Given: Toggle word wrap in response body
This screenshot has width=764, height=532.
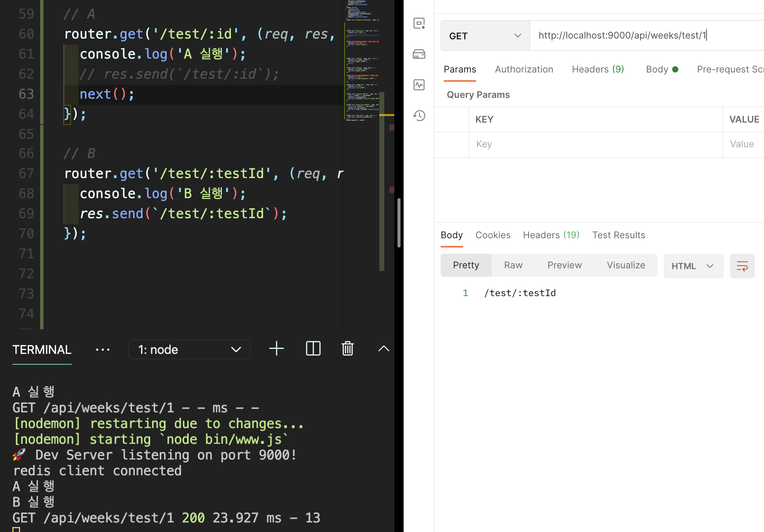Looking at the screenshot, I should (x=742, y=266).
